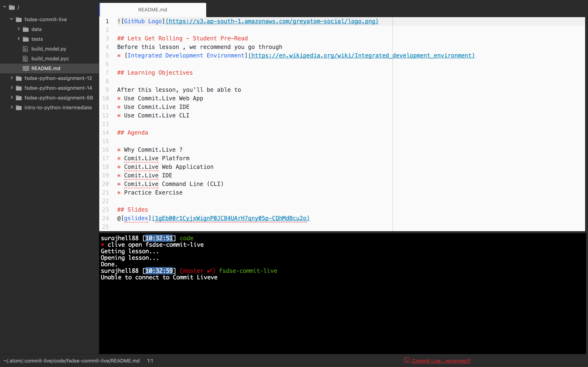Screen dimensions: 588x367
Task: Click the build_model.py file icon
Action: [x=25, y=49]
